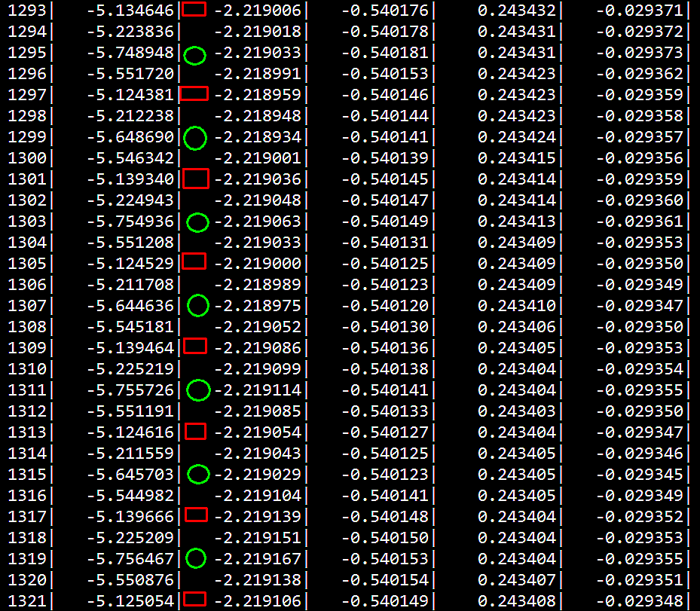Click the value 0.243407 in row 1320

tap(517, 580)
